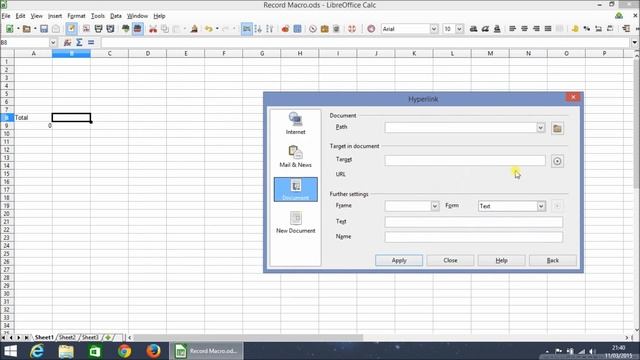Sort ascending using the toolbar icon

(258, 29)
